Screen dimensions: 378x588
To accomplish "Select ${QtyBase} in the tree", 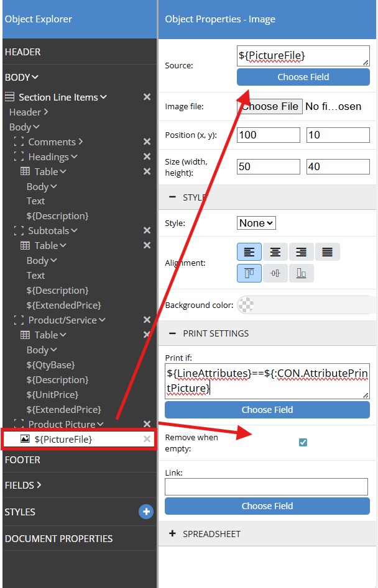I will (51, 365).
